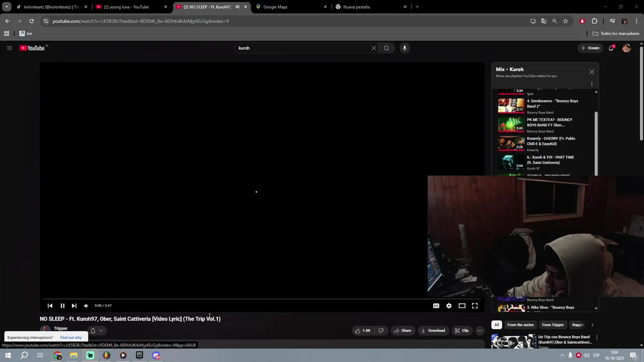This screenshot has height=362, width=644.
Task: Open the media control music-note button
Action: coord(612,21)
